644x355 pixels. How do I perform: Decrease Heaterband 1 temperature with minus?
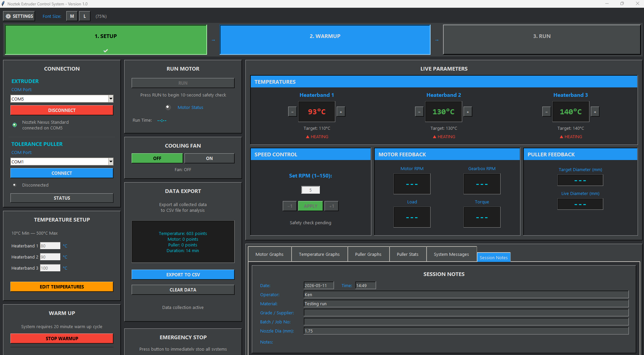click(292, 112)
